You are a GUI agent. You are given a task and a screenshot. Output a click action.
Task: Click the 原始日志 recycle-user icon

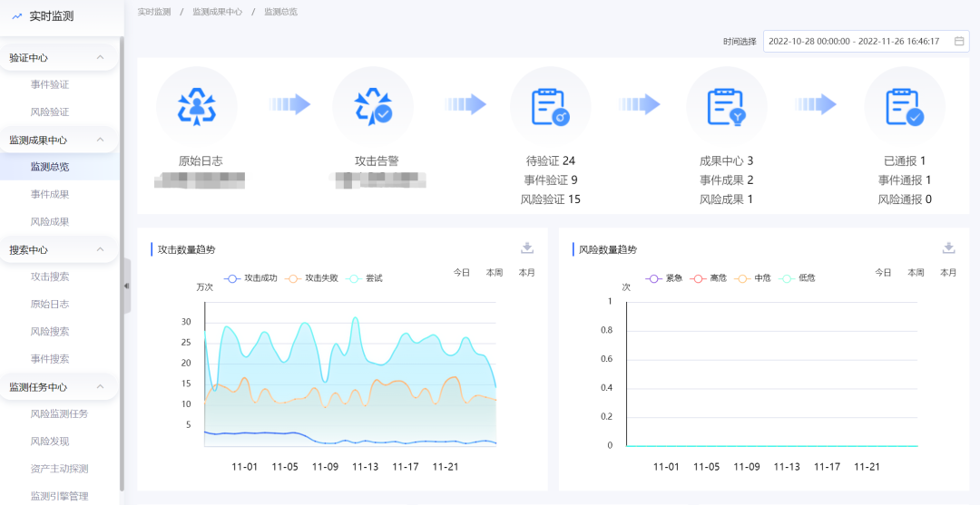point(196,106)
